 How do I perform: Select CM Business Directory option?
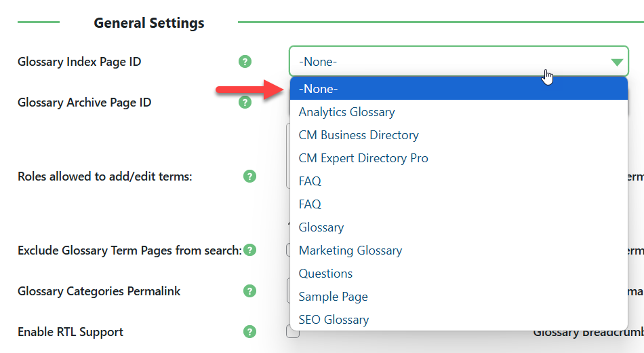pos(459,135)
